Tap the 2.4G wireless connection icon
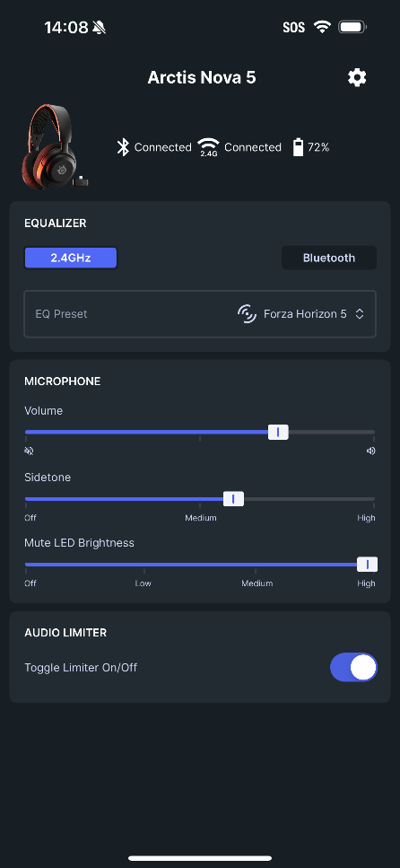Screen dimensions: 400x868 coord(208,147)
